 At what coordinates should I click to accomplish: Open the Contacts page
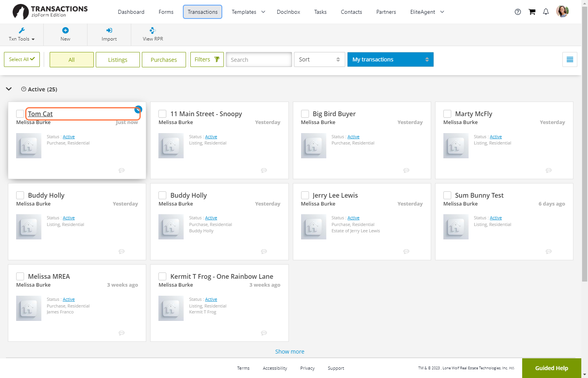[352, 12]
